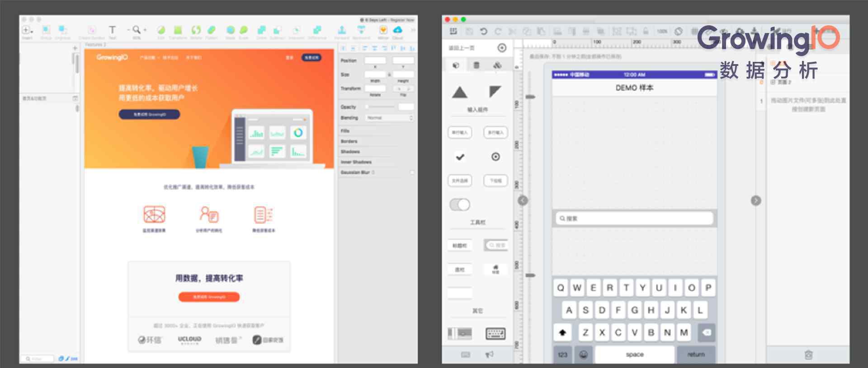This screenshot has height=368, width=868.
Task: Collapse the left panel with arrow button
Action: (x=523, y=200)
